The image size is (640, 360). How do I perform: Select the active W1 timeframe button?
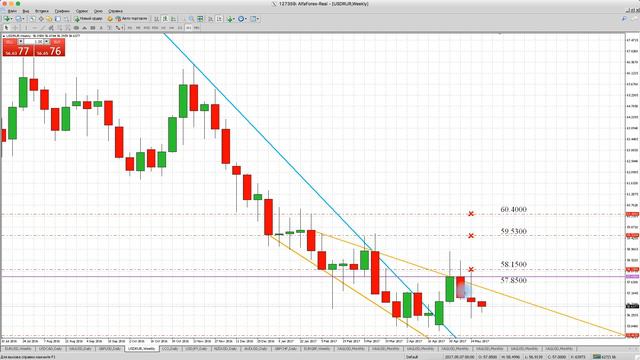click(188, 28)
